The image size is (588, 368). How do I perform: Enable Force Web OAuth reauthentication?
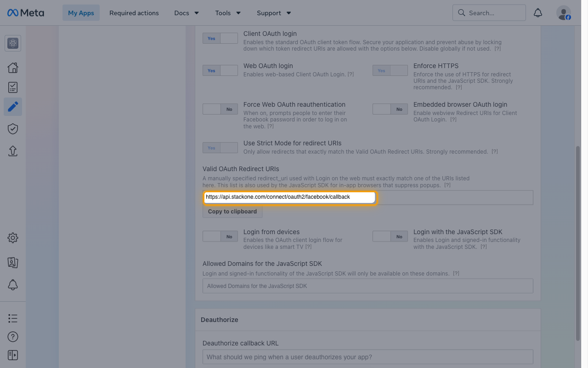[220, 109]
